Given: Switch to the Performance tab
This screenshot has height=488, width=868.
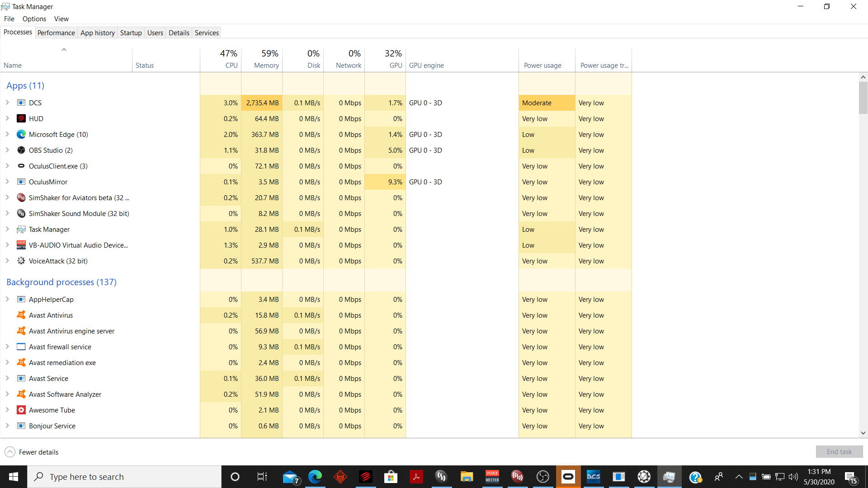Looking at the screenshot, I should pyautogui.click(x=56, y=33).
